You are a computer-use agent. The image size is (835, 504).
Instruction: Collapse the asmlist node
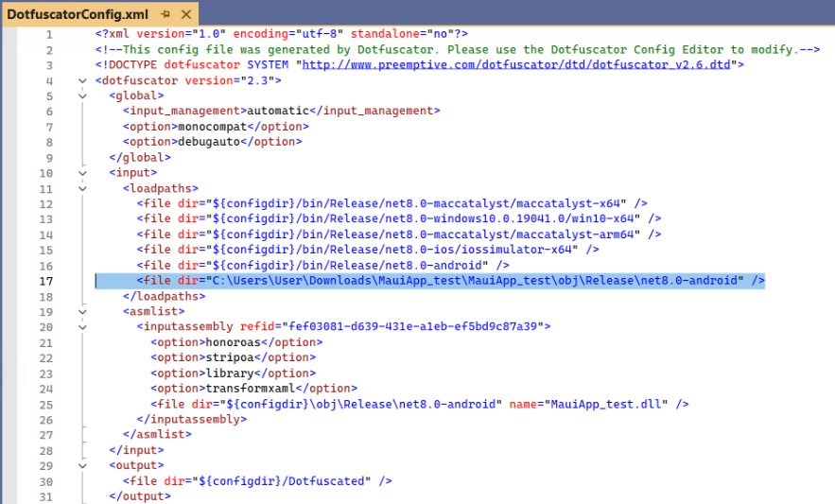[83, 311]
